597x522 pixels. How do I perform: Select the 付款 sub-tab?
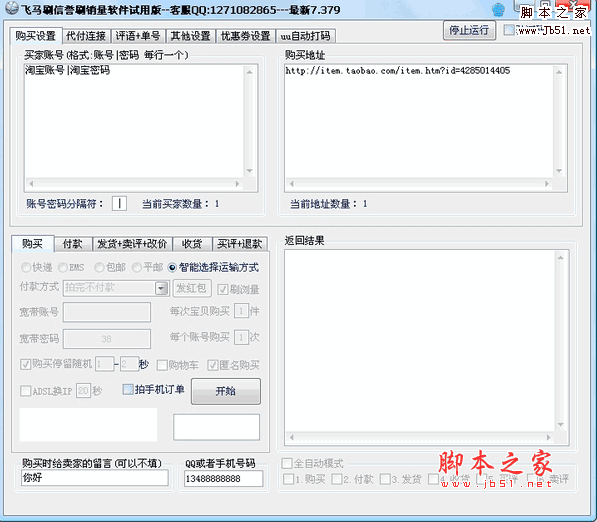(73, 244)
